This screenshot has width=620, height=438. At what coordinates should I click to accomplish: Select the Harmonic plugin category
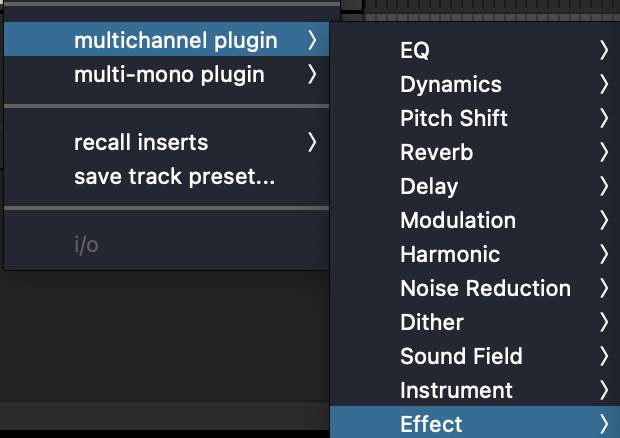pyautogui.click(x=475, y=254)
